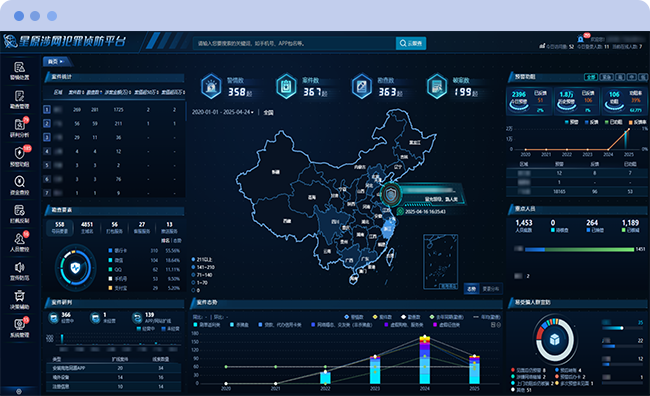The width and height of the screenshot is (650, 396).
Task: Open the 系统管理 sidebar icon
Action: [19, 324]
